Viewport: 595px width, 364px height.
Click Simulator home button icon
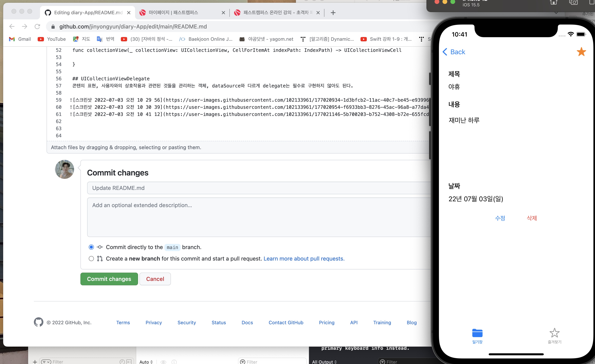pyautogui.click(x=553, y=3)
